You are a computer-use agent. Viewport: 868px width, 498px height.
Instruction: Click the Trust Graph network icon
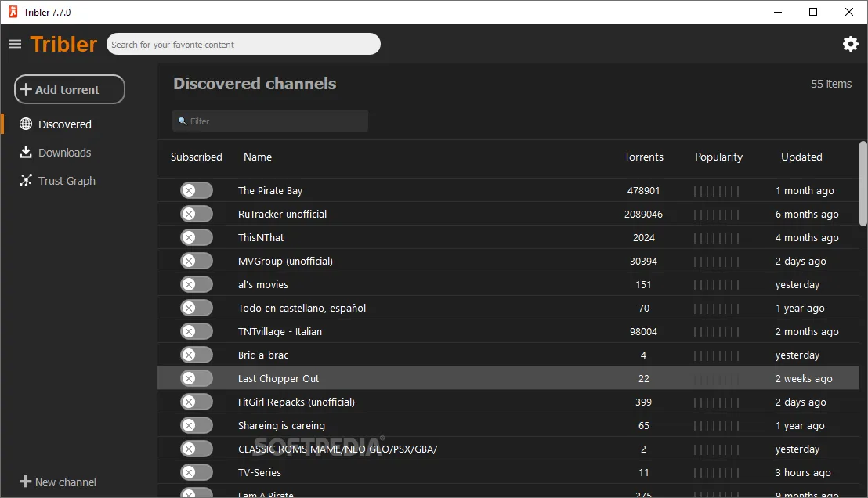26,180
